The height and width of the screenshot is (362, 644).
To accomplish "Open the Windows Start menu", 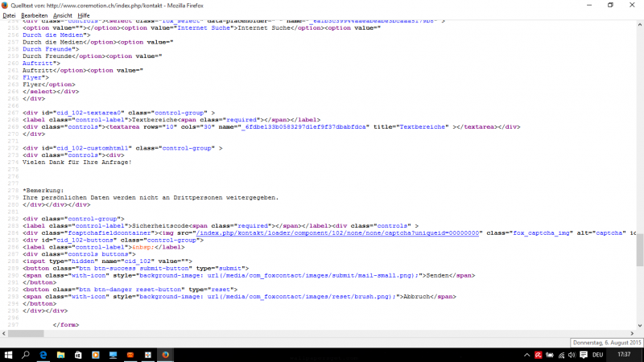I will tap(8, 355).
